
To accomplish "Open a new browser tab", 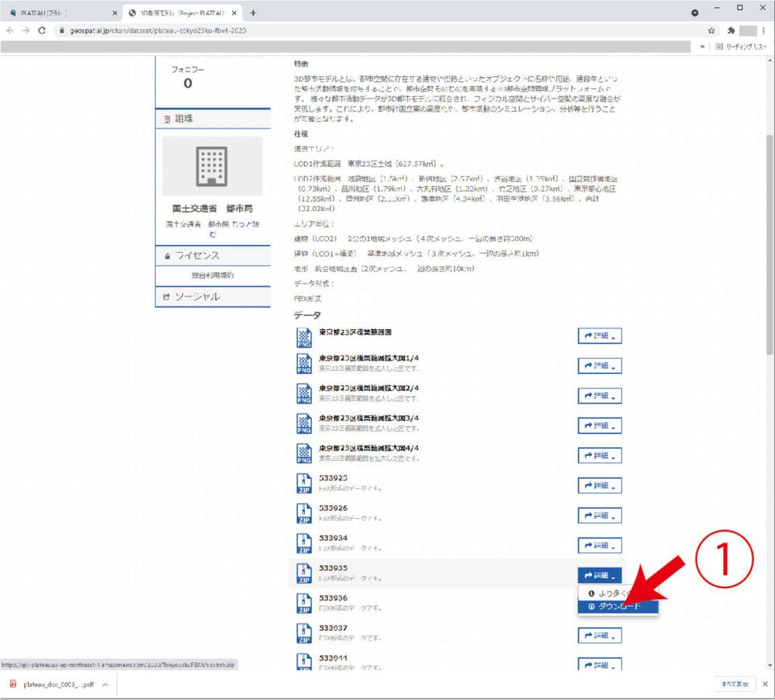I will 253,13.
